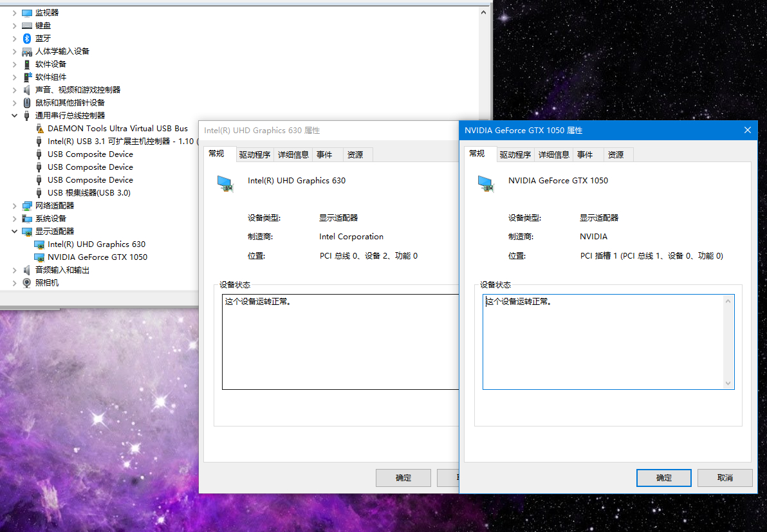The image size is (767, 532).
Task: Click the mouse icon beside 鼠标和其他指针设备
Action: pyautogui.click(x=27, y=103)
